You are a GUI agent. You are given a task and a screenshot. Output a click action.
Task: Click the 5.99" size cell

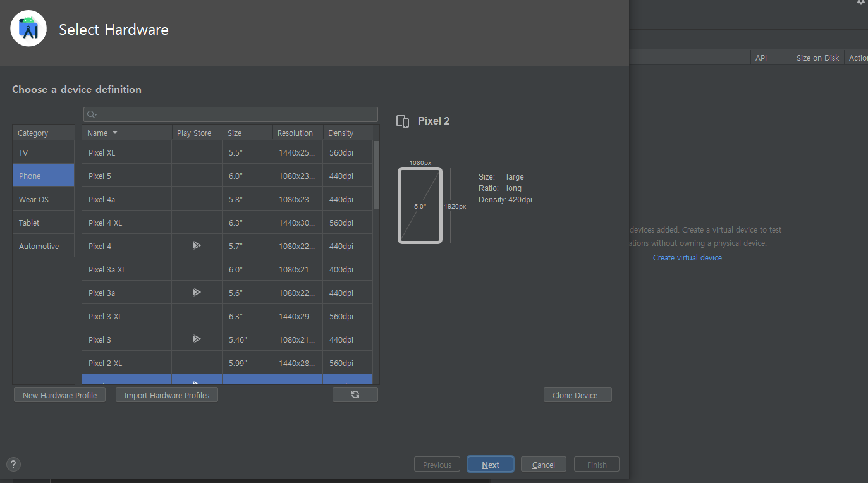click(247, 363)
